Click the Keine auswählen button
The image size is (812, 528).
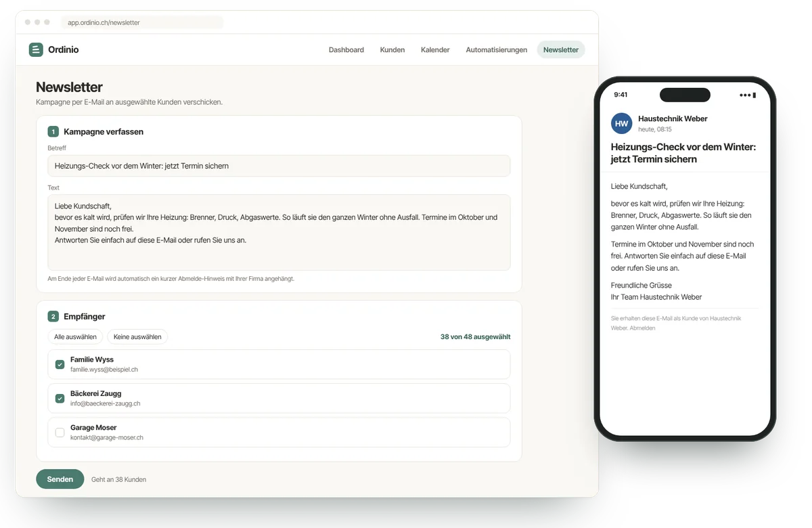tap(137, 336)
